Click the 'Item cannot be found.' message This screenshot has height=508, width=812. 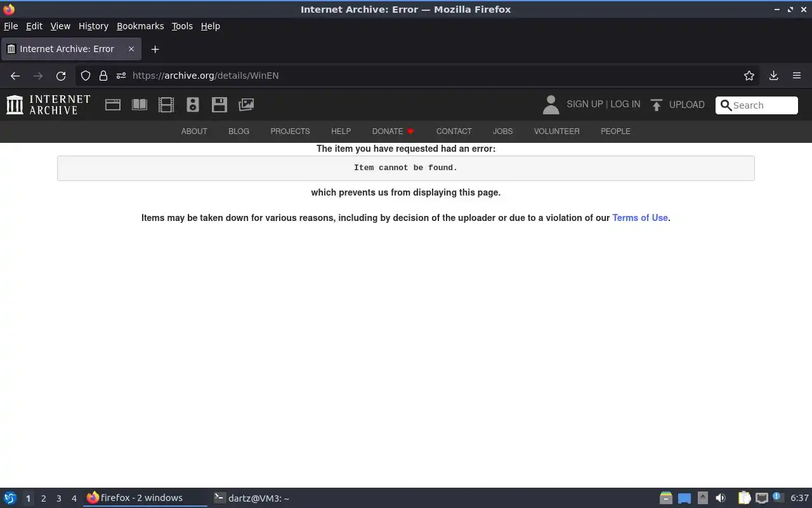[x=405, y=168]
